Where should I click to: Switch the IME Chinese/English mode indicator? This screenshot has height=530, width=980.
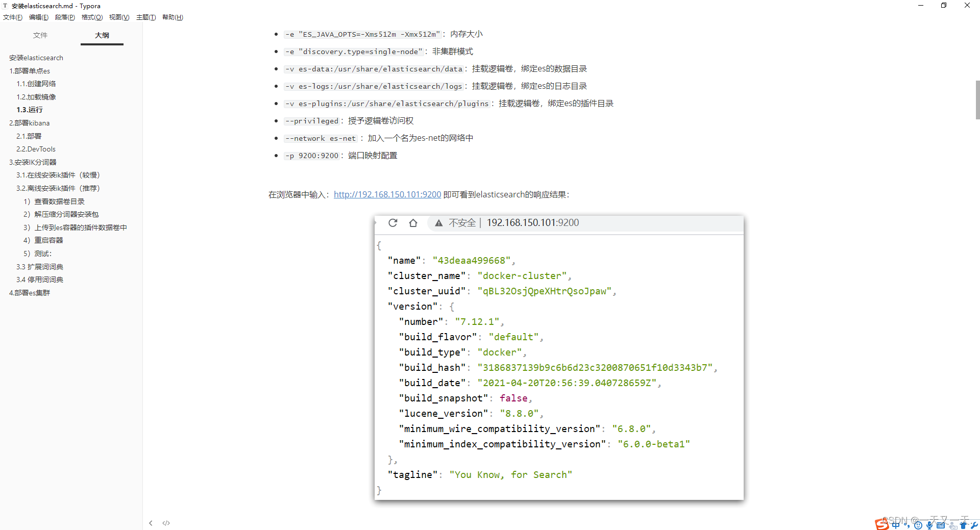(896, 525)
